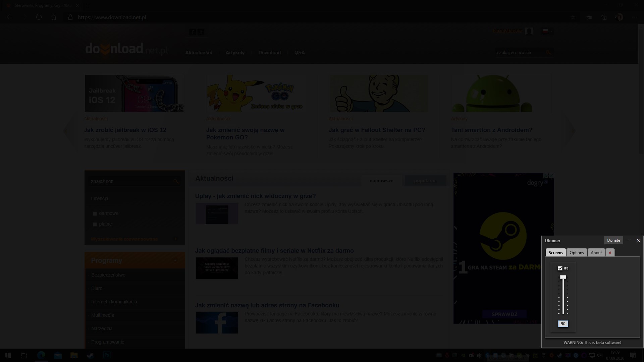The image size is (644, 362).
Task: Tick the 'darmowe' license checkbox
Action: click(95, 214)
